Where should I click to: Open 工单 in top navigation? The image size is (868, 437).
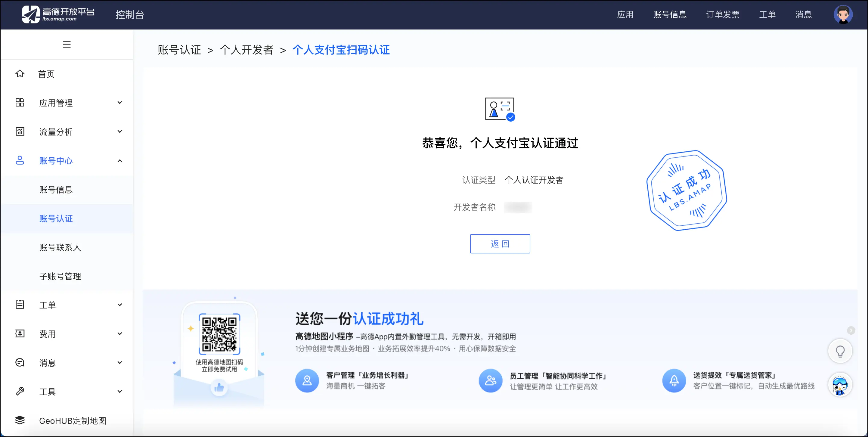click(767, 14)
